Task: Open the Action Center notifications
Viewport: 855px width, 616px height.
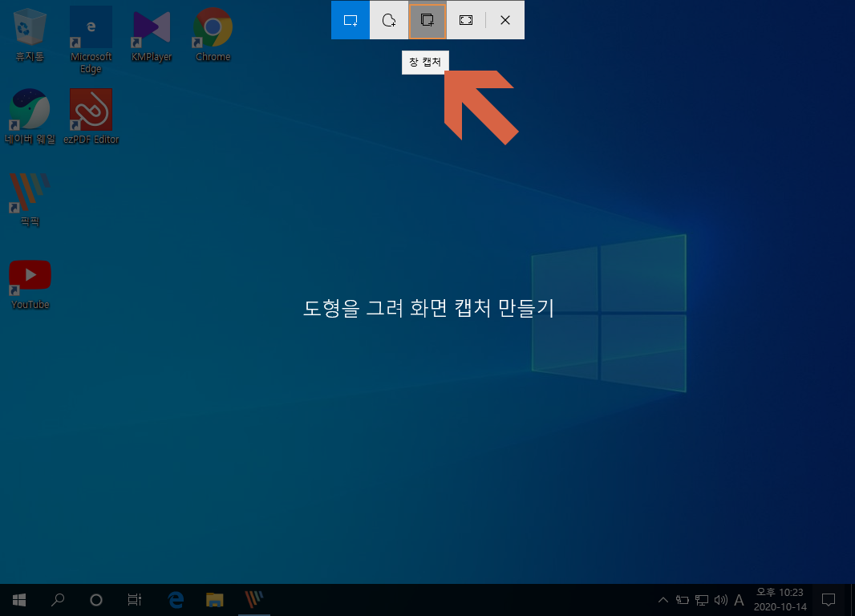Action: [x=829, y=600]
